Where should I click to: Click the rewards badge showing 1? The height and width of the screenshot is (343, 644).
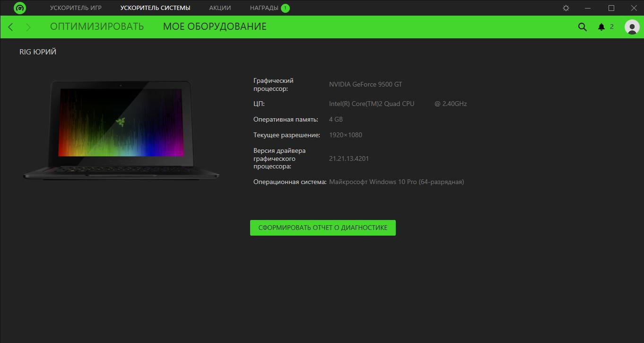(x=285, y=8)
